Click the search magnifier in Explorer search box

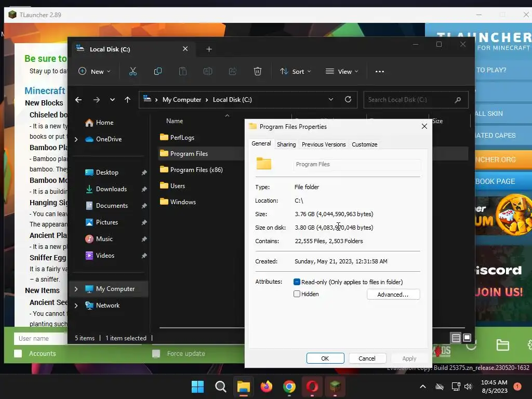[458, 100]
